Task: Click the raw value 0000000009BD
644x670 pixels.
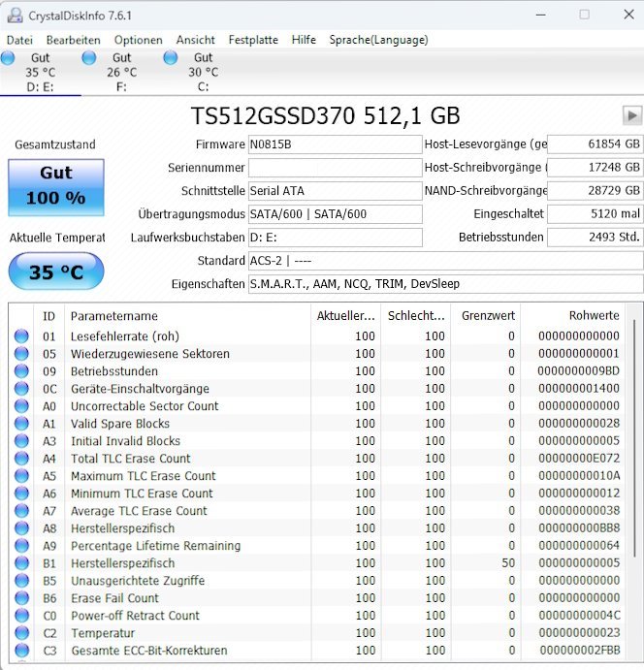Action: click(x=579, y=371)
